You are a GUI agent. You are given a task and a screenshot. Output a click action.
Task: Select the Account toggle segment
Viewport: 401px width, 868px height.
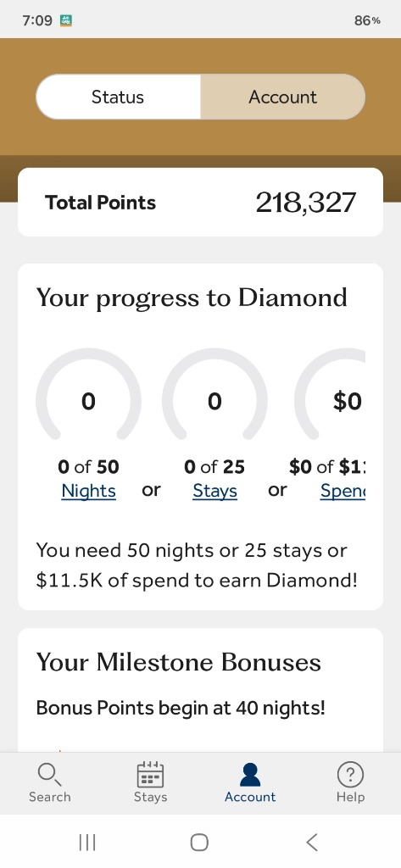tap(282, 97)
